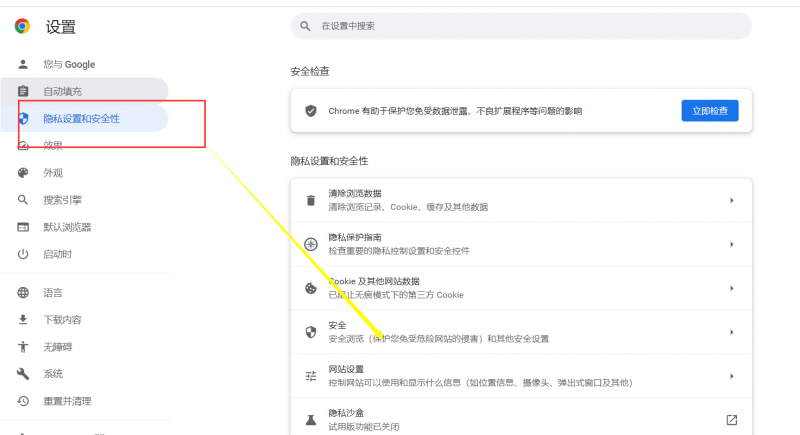800x435 pixels.
Task: Expand 网站设置 using right arrow
Action: (x=731, y=376)
